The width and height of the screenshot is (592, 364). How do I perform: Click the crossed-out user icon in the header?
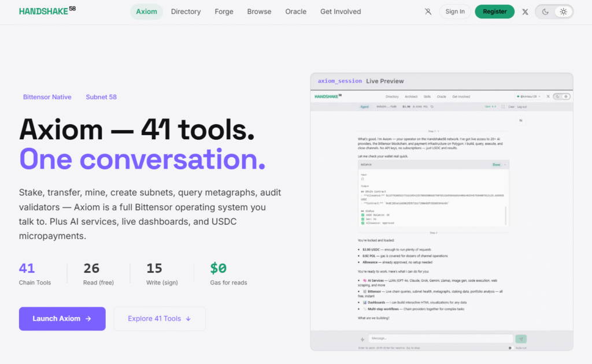click(x=428, y=12)
